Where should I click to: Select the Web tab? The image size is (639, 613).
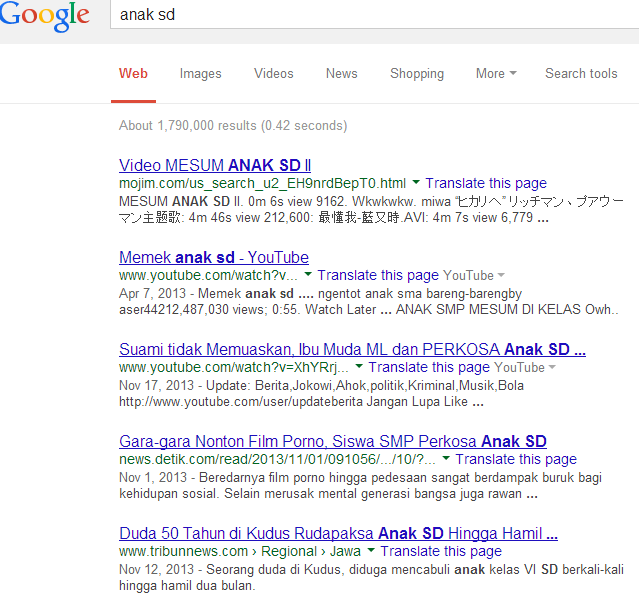pyautogui.click(x=133, y=73)
